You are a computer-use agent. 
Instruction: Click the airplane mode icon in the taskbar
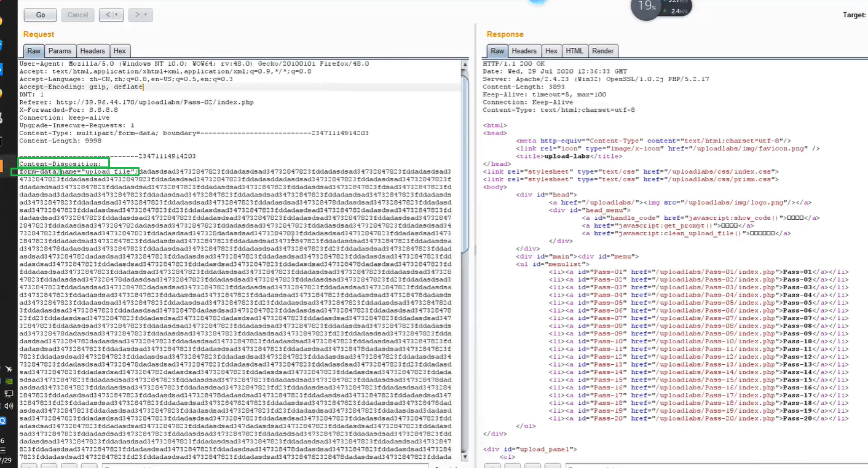coord(9,369)
